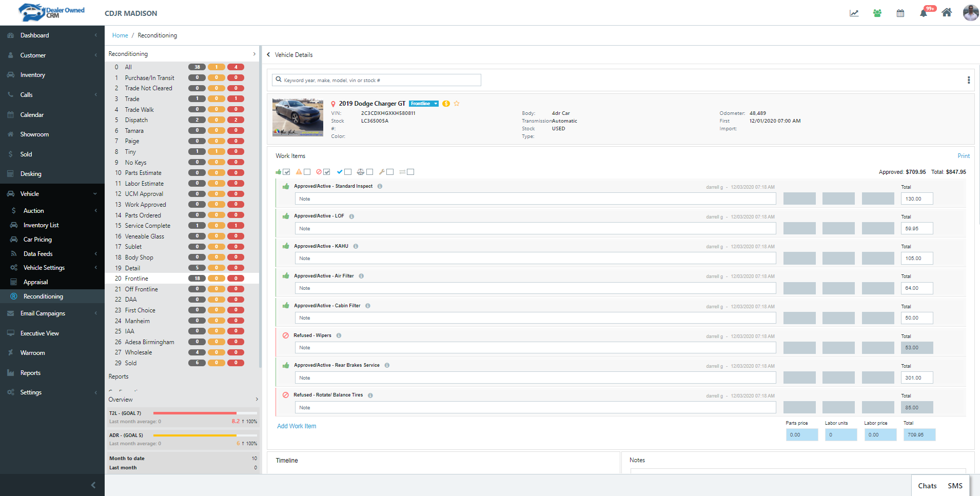
Task: Check the warning triangle filter checkbox
Action: (307, 172)
